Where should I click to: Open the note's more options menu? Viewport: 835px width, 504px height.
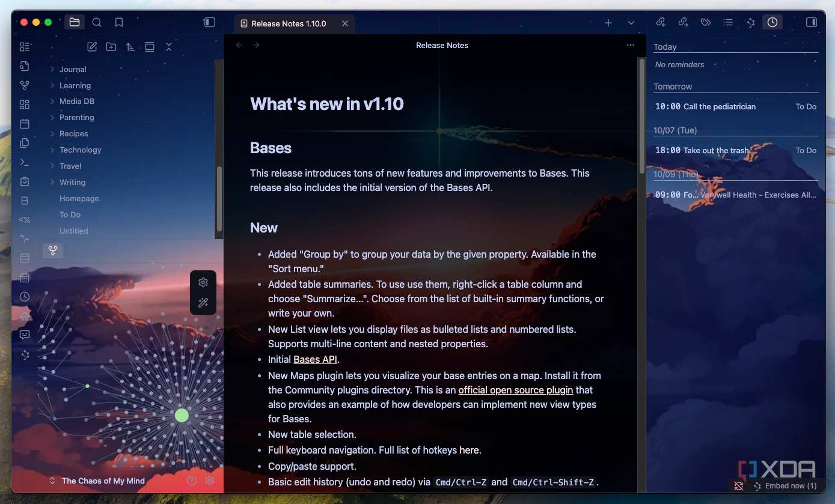pyautogui.click(x=630, y=45)
